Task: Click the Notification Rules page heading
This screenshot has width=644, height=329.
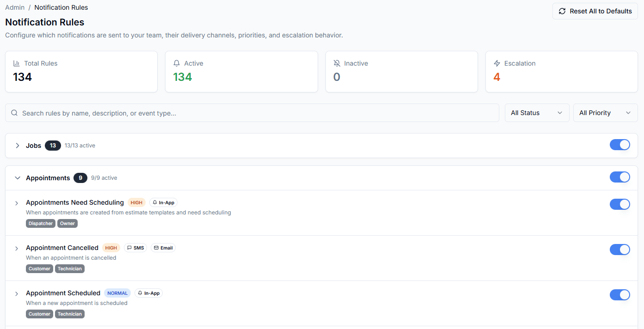Action: pos(45,22)
